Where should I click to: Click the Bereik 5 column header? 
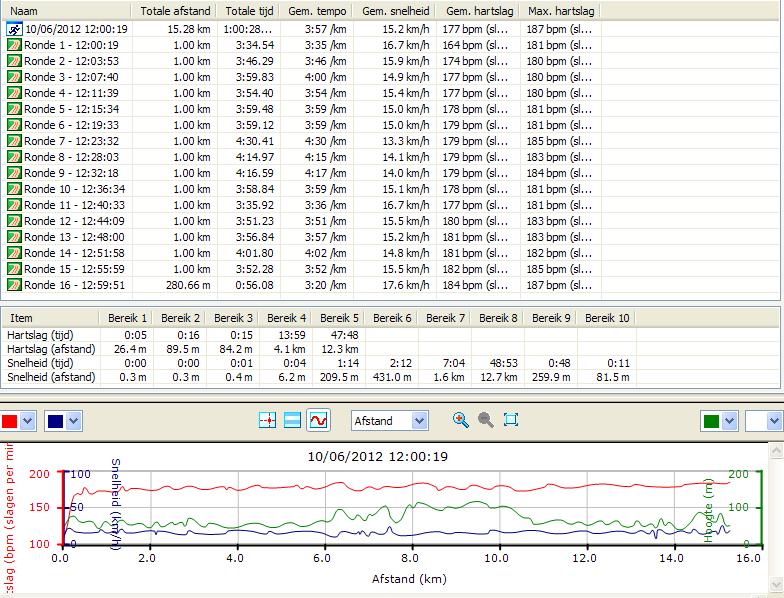[339, 318]
